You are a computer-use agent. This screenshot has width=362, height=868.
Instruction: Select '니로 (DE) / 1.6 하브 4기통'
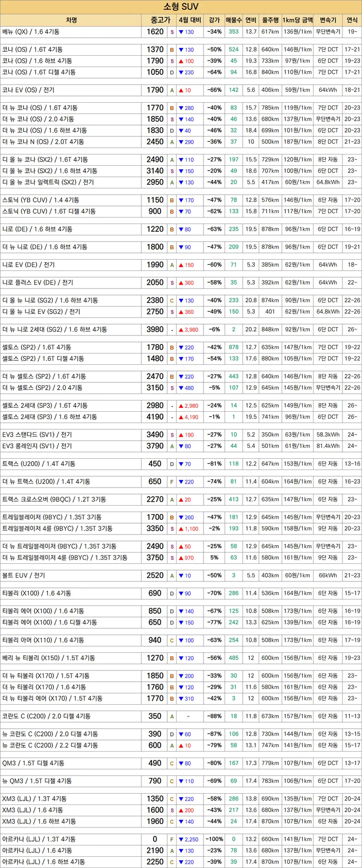click(37, 229)
